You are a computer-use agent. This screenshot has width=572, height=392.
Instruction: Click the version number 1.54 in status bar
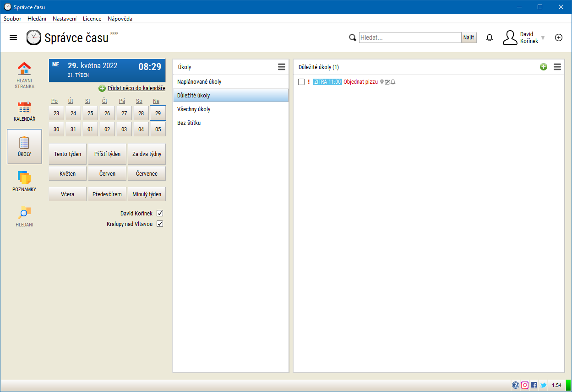[x=556, y=385]
